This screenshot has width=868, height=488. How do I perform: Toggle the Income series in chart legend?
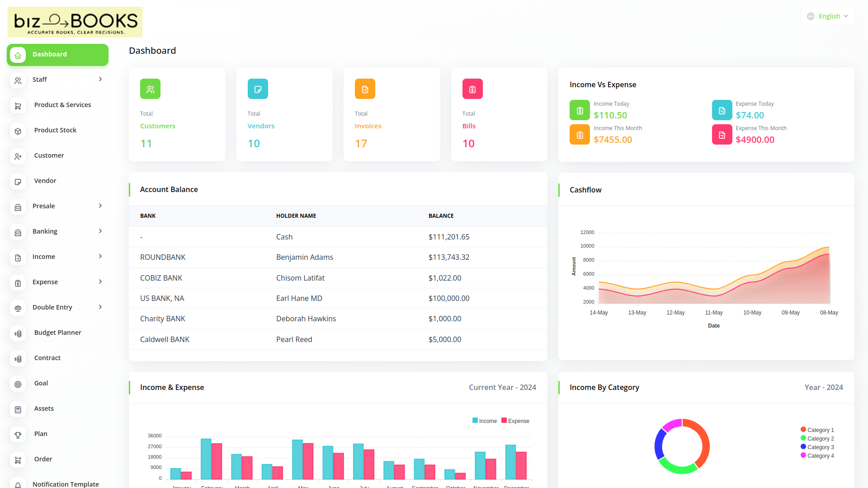(x=485, y=421)
